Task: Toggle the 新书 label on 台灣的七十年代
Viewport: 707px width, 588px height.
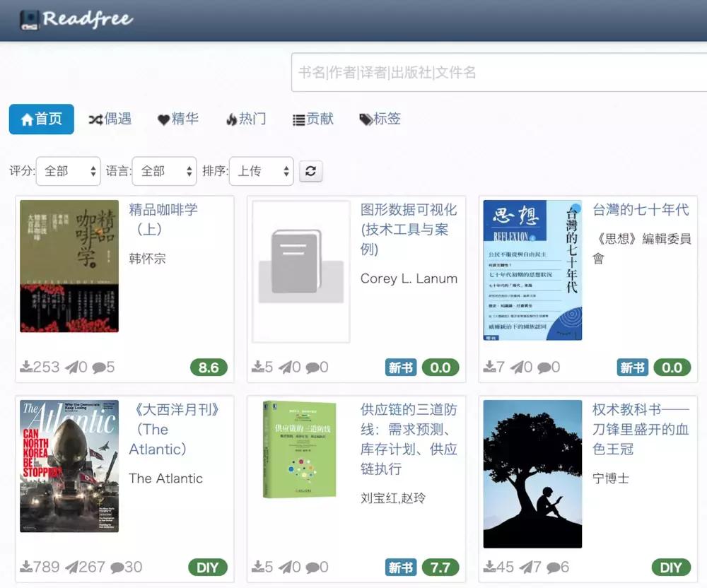Action: [631, 367]
